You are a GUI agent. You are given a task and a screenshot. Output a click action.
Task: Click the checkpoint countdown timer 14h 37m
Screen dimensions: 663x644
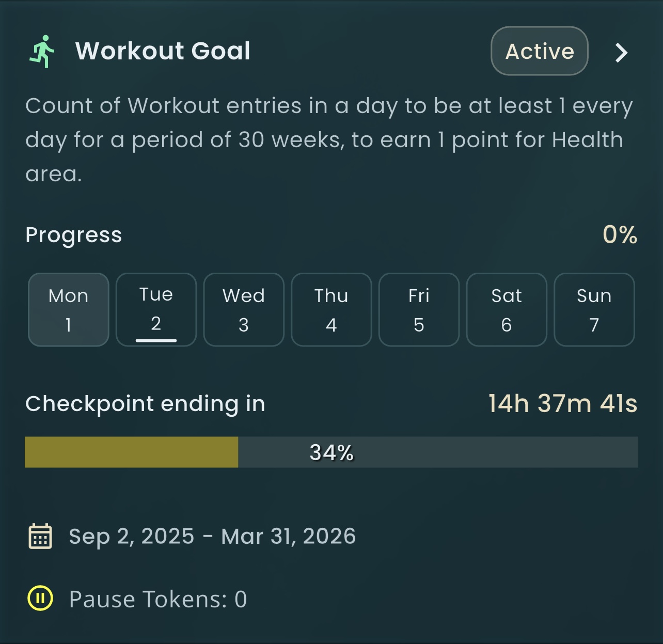(562, 404)
